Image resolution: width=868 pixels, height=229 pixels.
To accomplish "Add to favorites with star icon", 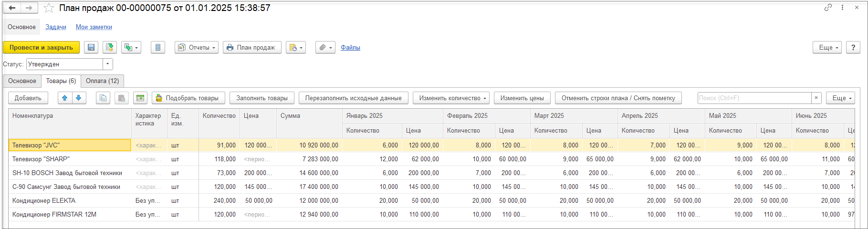I will point(49,8).
